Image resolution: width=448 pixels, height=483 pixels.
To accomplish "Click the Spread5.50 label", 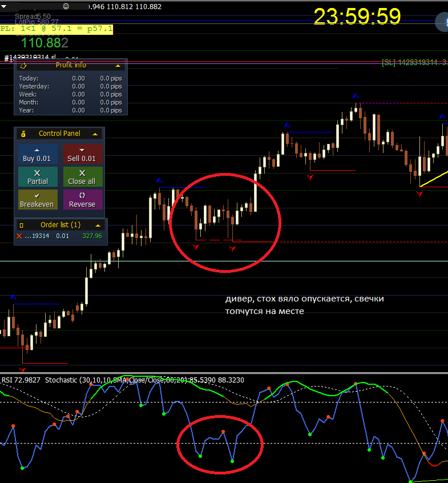I will click(33, 17).
